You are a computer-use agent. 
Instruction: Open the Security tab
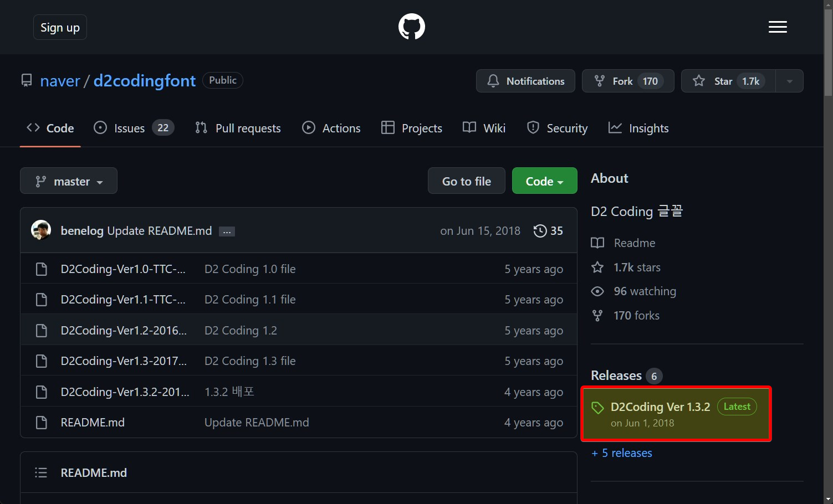tap(557, 128)
